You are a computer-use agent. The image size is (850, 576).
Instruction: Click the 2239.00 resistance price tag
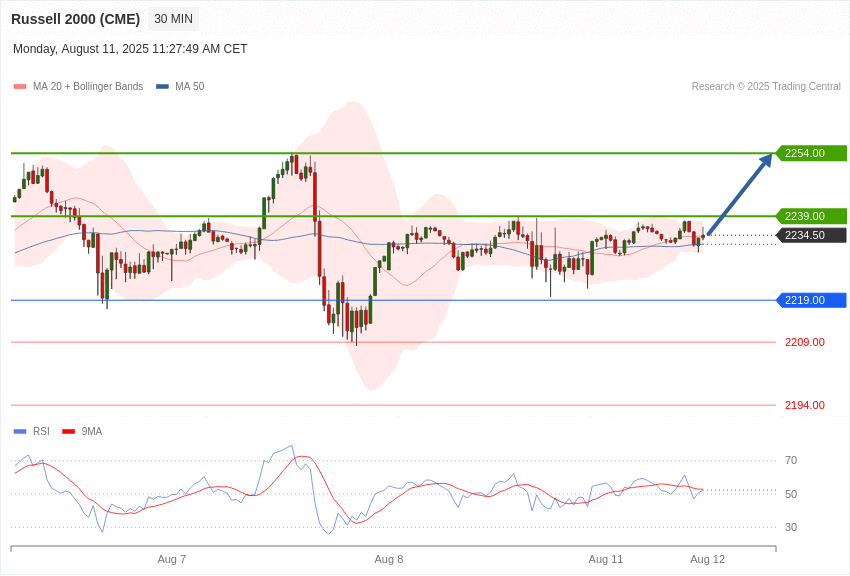click(812, 216)
